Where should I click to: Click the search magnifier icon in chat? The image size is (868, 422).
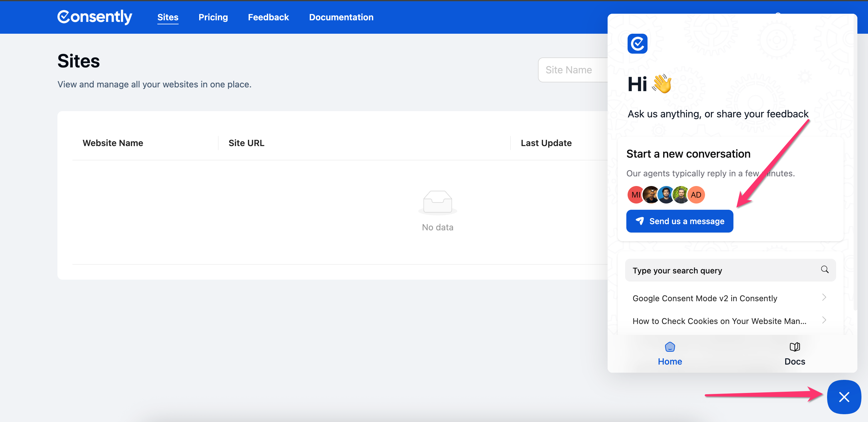tap(824, 269)
